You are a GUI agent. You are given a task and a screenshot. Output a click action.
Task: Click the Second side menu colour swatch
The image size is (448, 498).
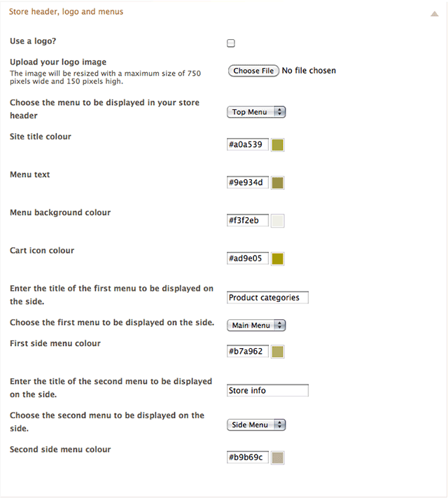(277, 457)
